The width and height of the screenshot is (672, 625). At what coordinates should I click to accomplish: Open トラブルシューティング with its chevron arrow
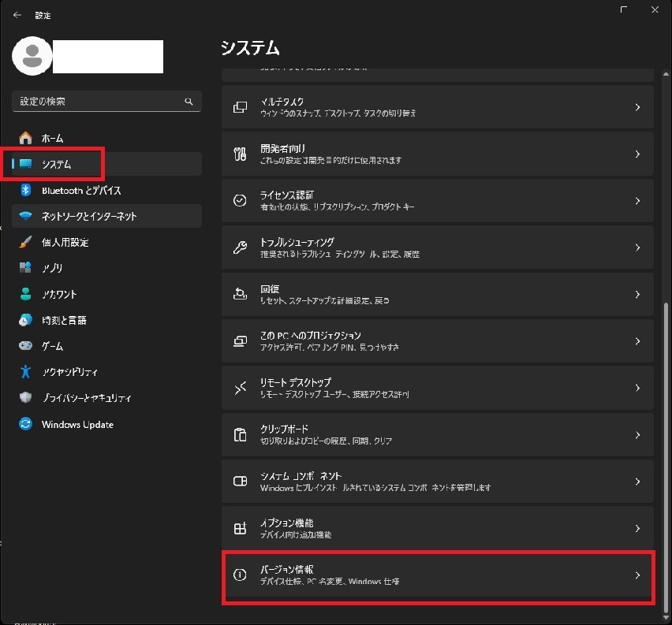[638, 247]
